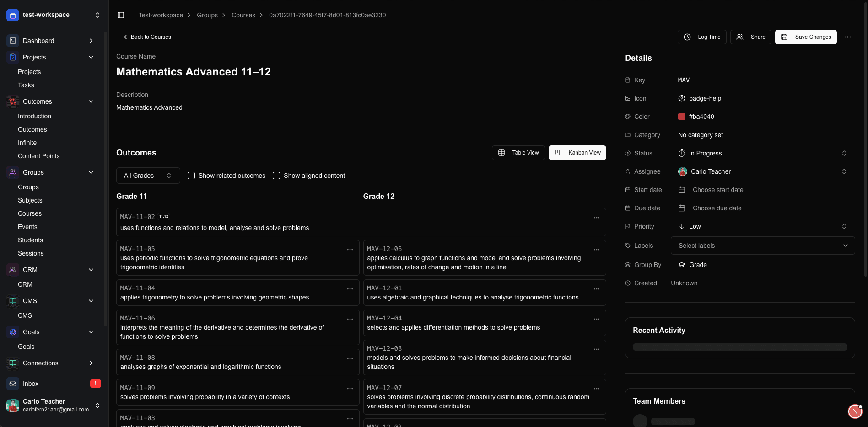Go back to Courses link
This screenshot has height=427, width=868.
pyautogui.click(x=147, y=37)
